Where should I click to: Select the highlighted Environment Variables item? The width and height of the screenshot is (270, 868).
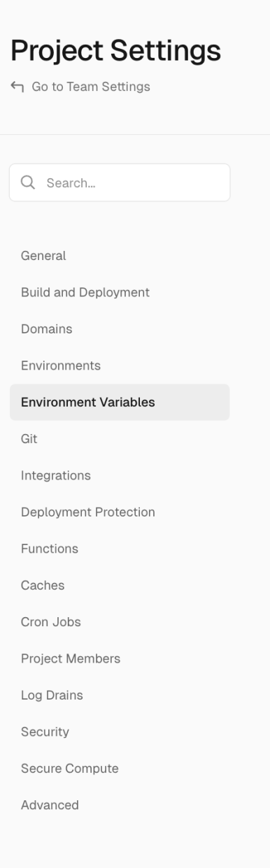click(120, 402)
